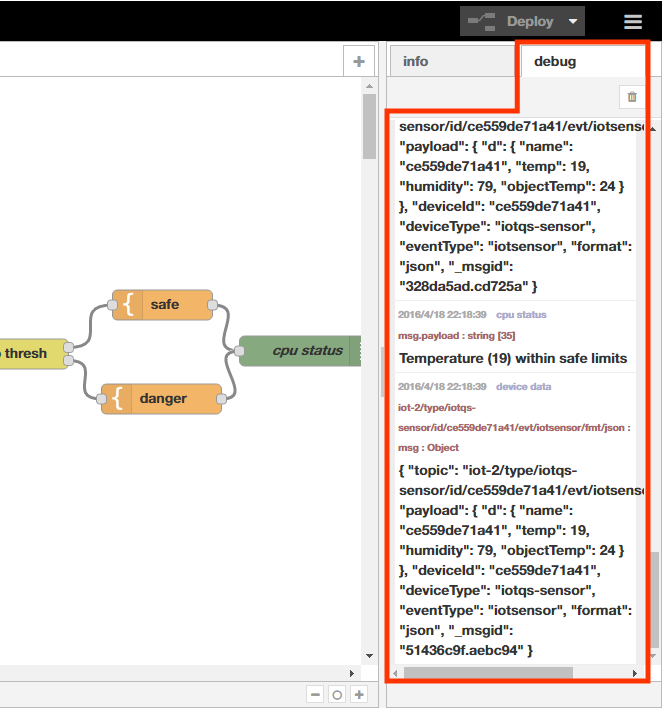Click the danger node curly brace icon
The height and width of the screenshot is (708, 662).
tap(117, 399)
